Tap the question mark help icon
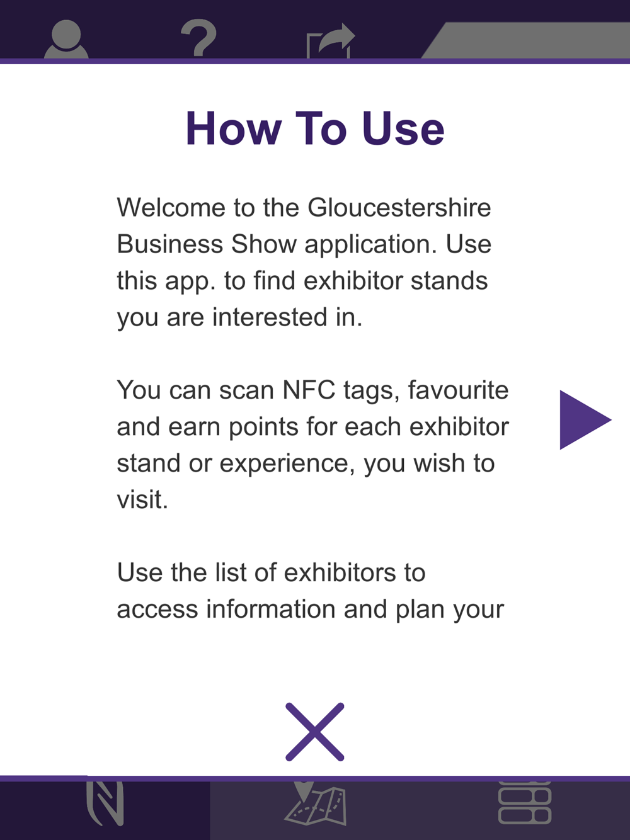This screenshot has height=840, width=630. coord(198,38)
